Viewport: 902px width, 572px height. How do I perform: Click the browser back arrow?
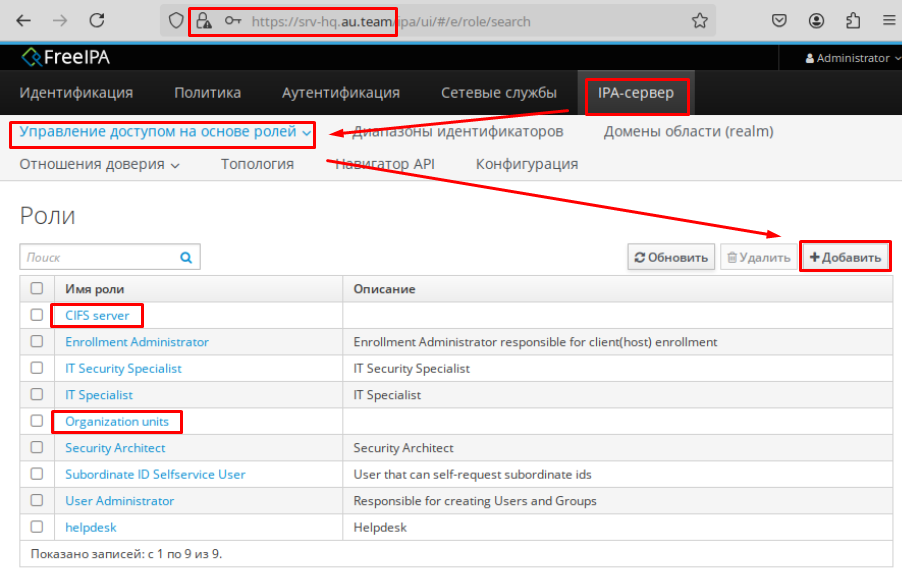(x=23, y=20)
